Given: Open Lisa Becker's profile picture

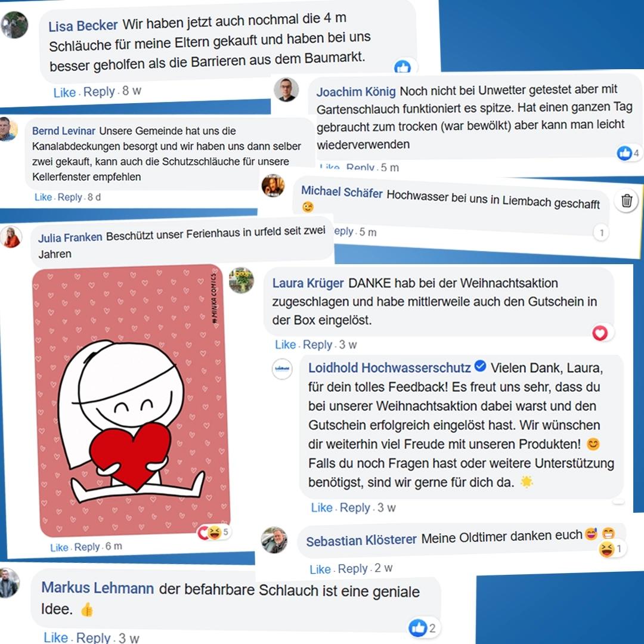Looking at the screenshot, I should coord(14,25).
